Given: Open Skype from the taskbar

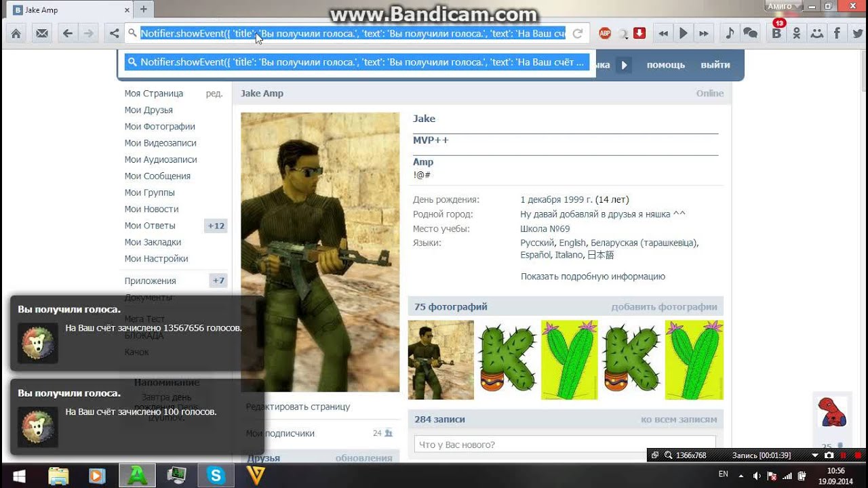Looking at the screenshot, I should click(x=216, y=476).
